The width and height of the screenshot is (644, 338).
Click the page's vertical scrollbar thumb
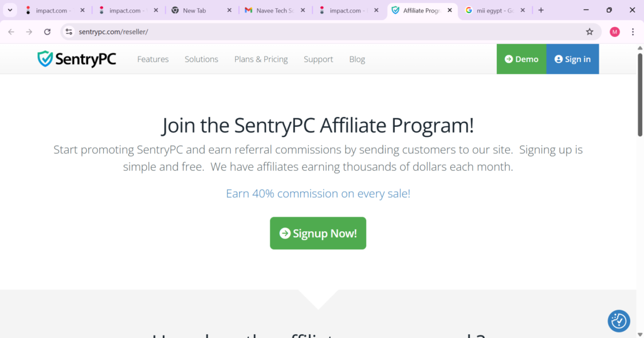click(x=640, y=94)
